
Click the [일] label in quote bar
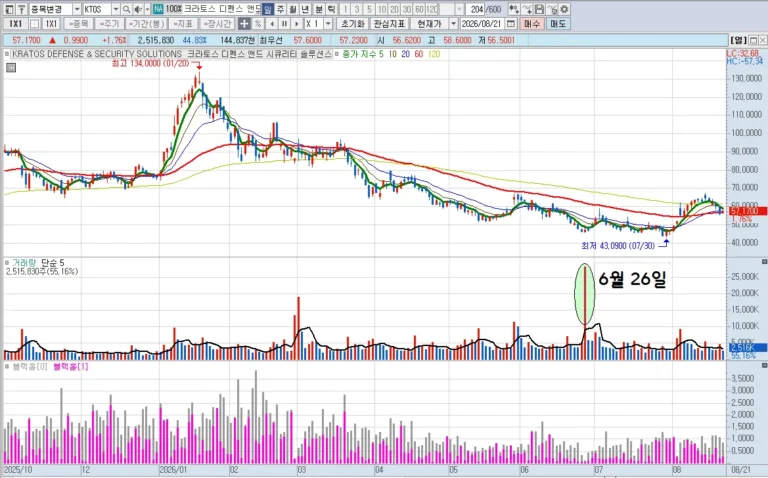(x=738, y=40)
